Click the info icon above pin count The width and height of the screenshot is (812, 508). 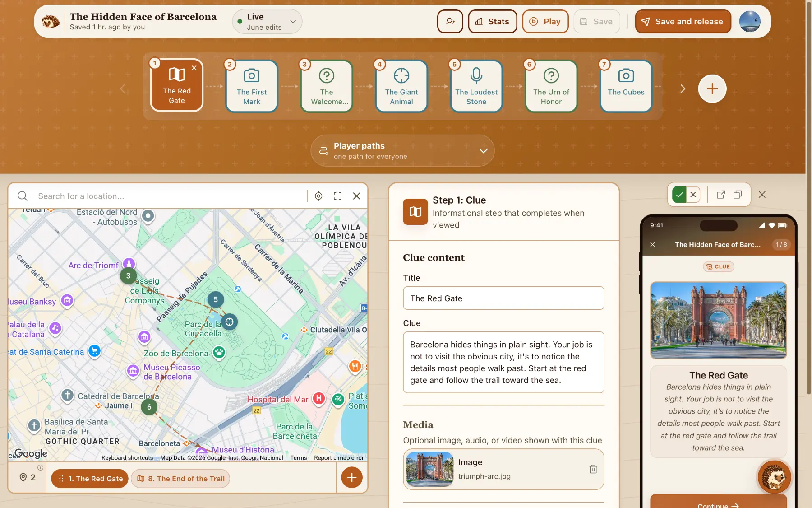[40, 467]
